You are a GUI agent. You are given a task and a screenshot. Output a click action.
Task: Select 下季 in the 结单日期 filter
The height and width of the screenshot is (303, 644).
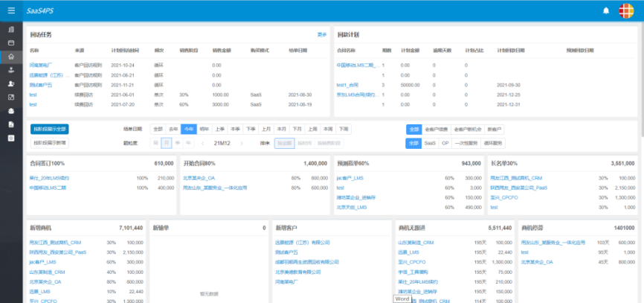[251, 129]
